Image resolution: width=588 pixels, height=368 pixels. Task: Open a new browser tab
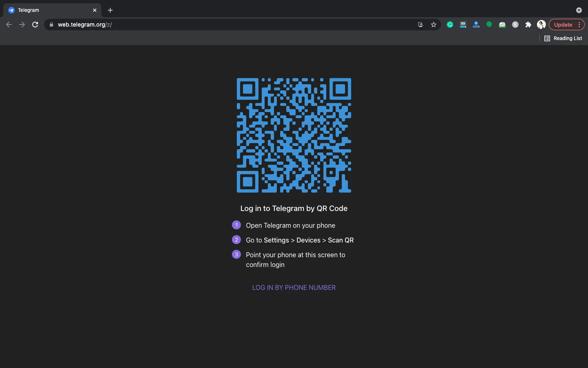pos(110,10)
